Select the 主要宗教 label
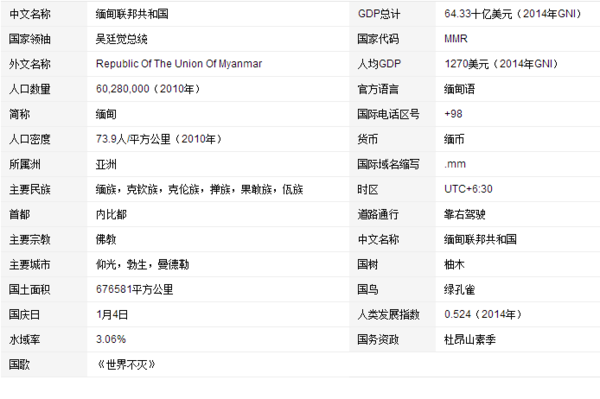 (30, 239)
